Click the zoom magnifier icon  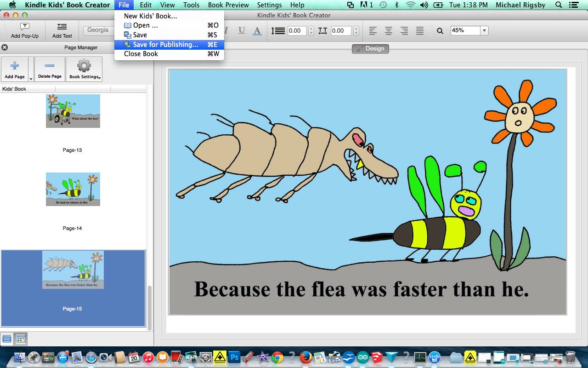440,31
